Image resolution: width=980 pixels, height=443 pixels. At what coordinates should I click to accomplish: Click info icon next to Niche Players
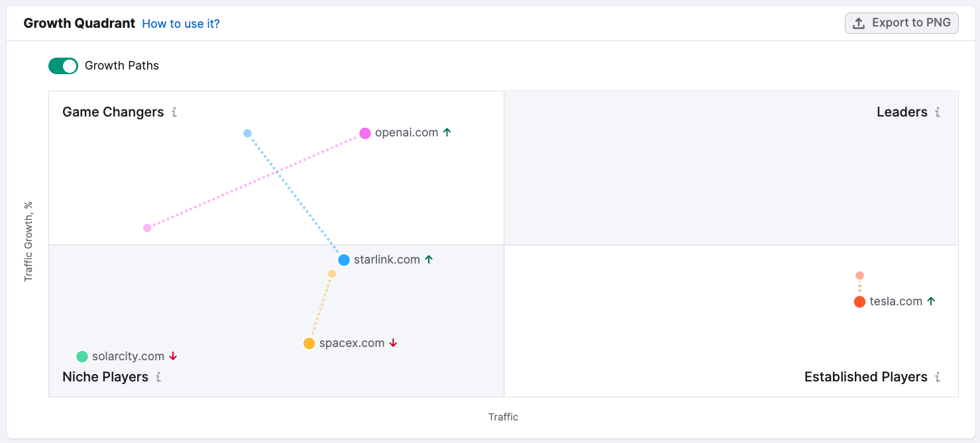coord(158,377)
